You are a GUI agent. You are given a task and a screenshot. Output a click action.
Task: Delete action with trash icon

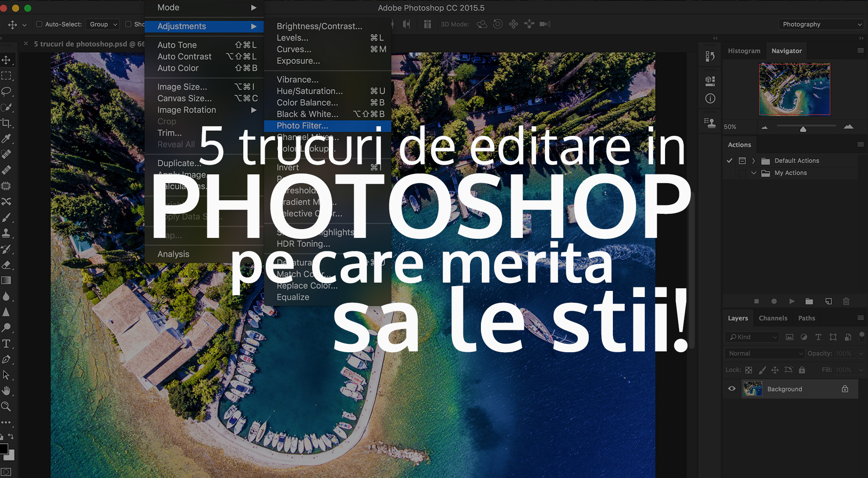click(x=846, y=301)
